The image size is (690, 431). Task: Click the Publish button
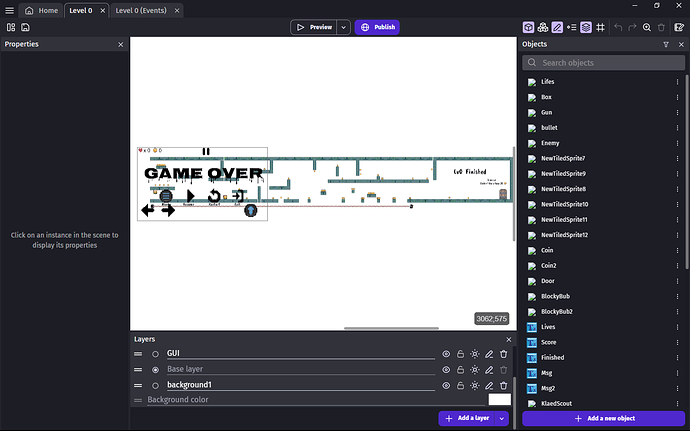click(x=377, y=27)
